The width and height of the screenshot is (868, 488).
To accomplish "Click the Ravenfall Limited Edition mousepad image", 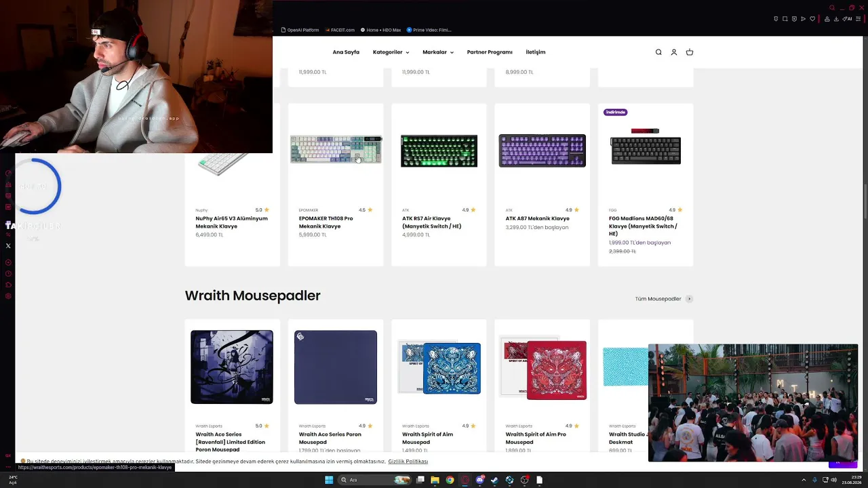I will point(232,367).
